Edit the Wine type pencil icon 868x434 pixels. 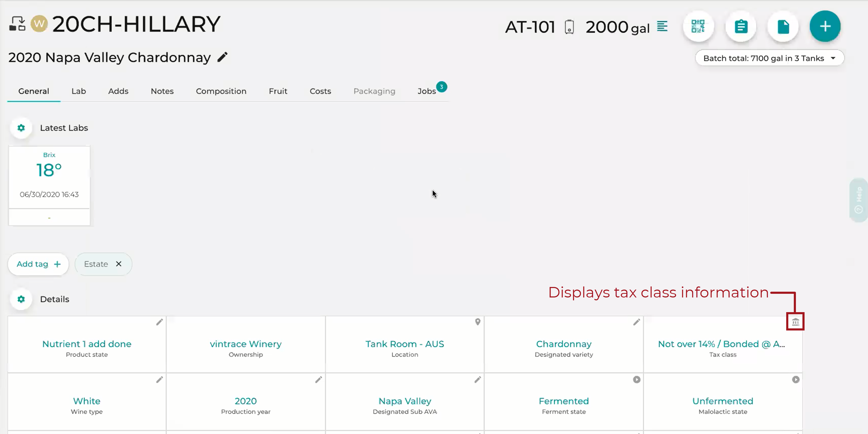click(159, 380)
